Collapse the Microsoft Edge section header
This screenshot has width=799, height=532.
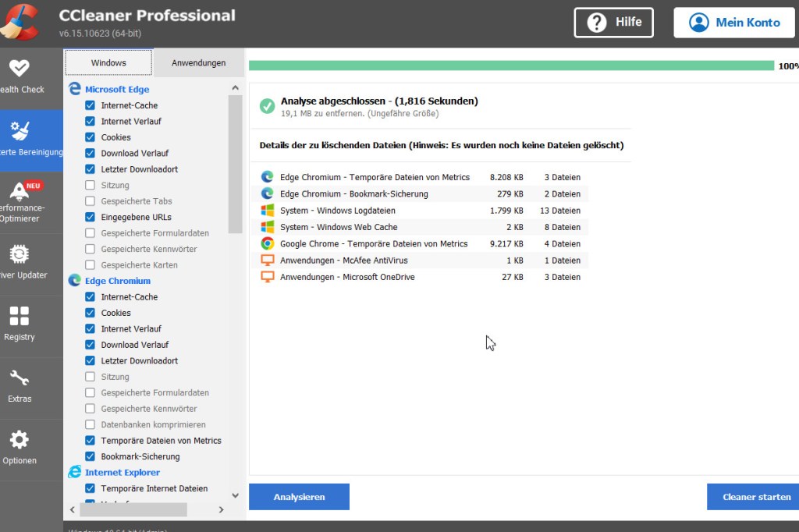[x=117, y=89]
